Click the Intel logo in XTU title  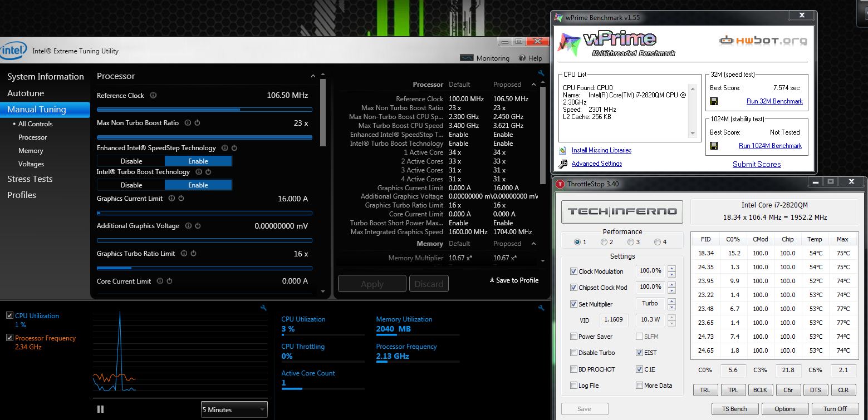[x=12, y=51]
